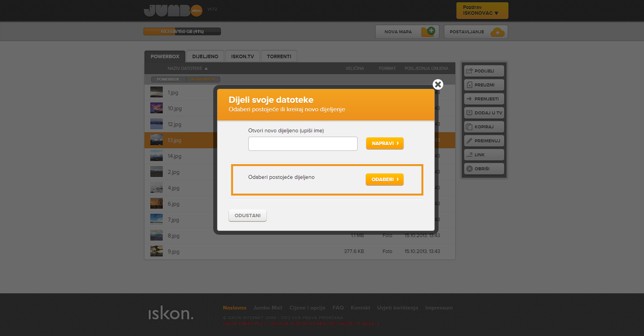Select the 7.jpg thumbnail
This screenshot has height=336, width=644.
click(x=157, y=219)
